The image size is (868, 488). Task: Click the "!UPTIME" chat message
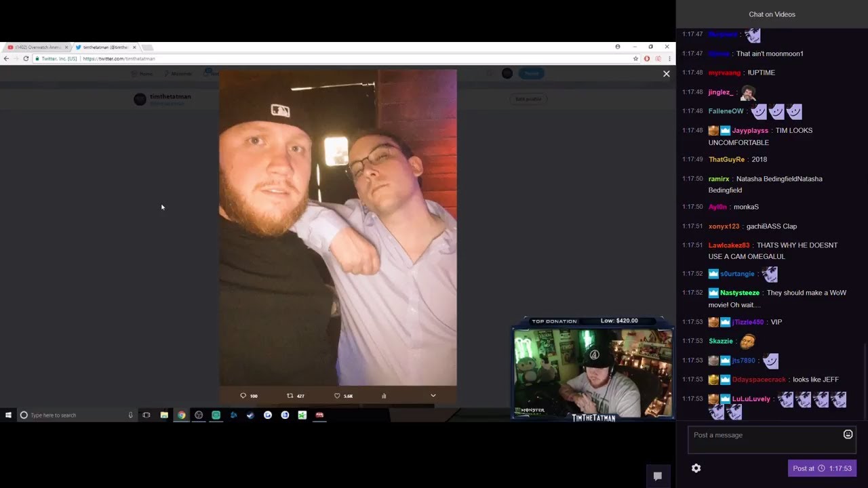[761, 73]
